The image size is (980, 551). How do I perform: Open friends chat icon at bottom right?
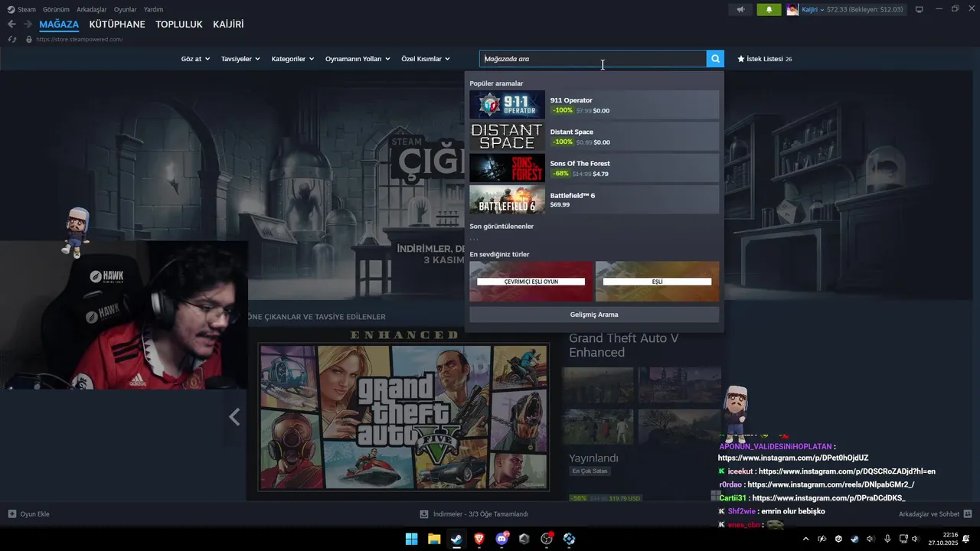[968, 514]
